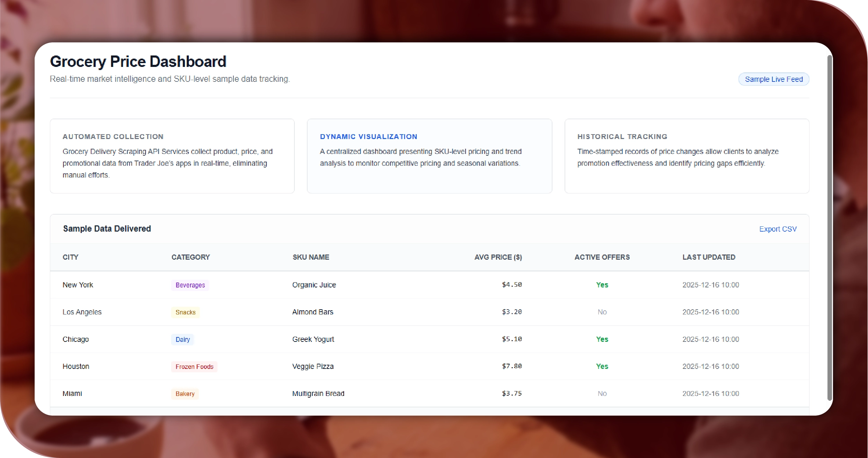Select the Greek Yogurt SKU row
868x458 pixels.
click(x=313, y=339)
